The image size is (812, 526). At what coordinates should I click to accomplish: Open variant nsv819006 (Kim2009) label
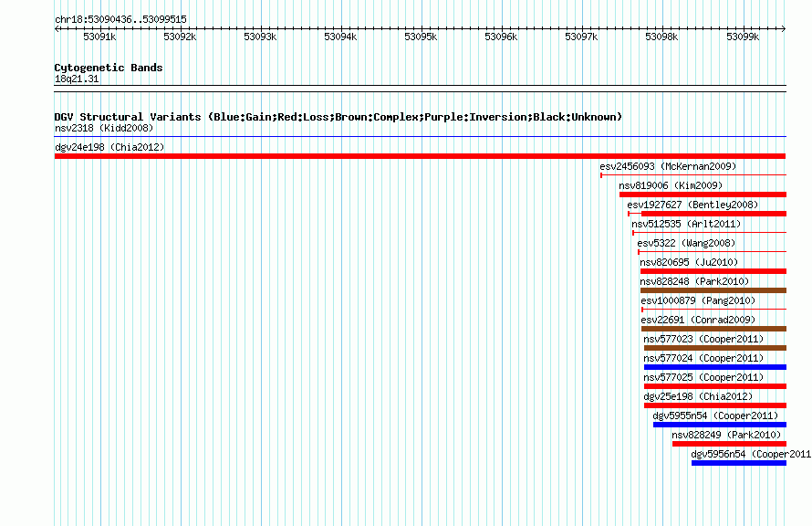(671, 185)
